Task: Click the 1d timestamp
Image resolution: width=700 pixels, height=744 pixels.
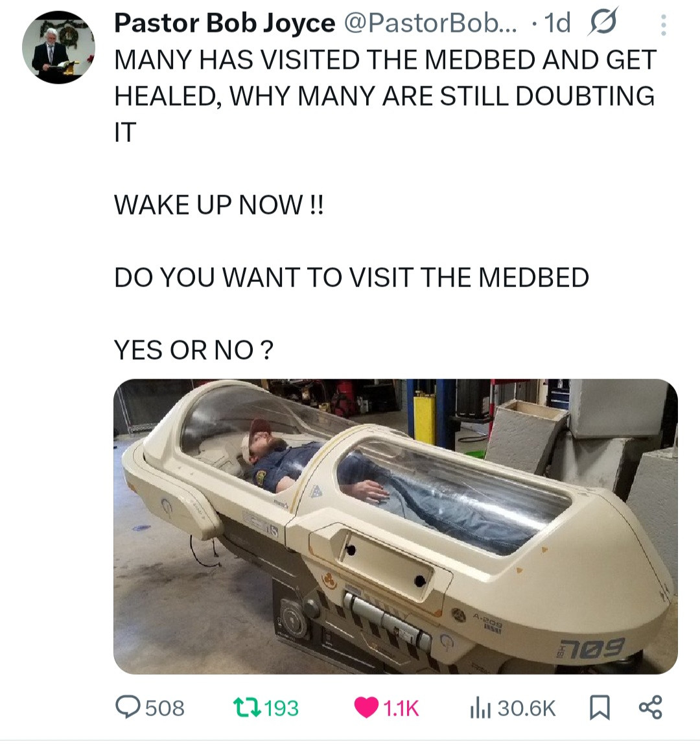Action: (x=557, y=23)
